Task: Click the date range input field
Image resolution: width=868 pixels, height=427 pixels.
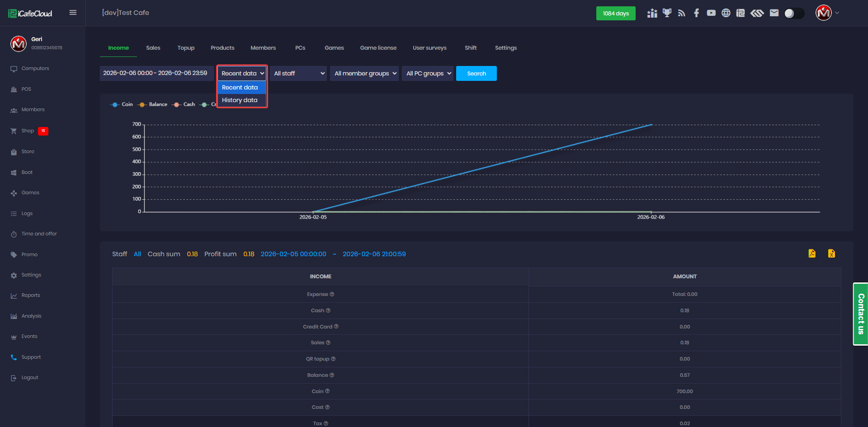Action: coord(156,73)
